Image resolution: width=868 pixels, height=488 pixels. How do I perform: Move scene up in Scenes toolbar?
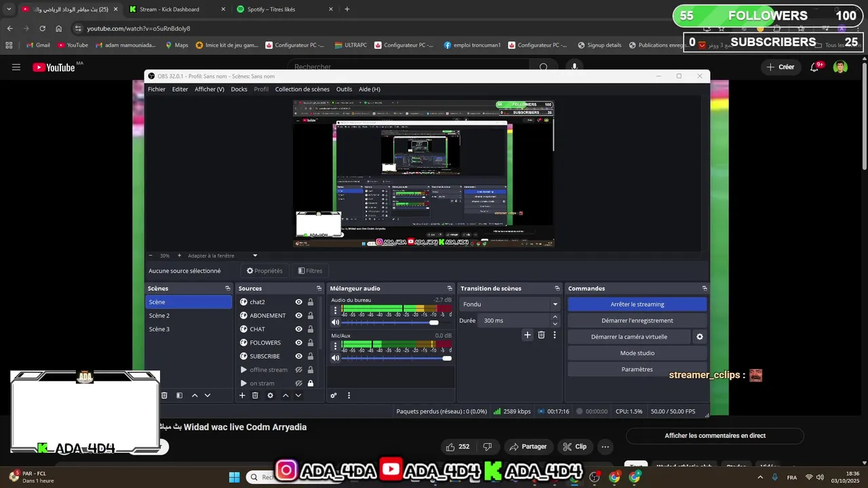(195, 395)
